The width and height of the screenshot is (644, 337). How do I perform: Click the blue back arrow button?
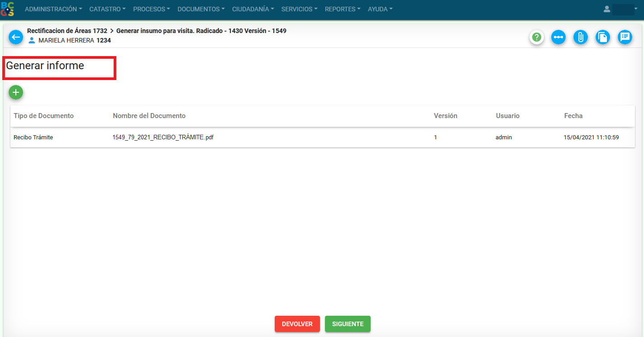tap(16, 37)
